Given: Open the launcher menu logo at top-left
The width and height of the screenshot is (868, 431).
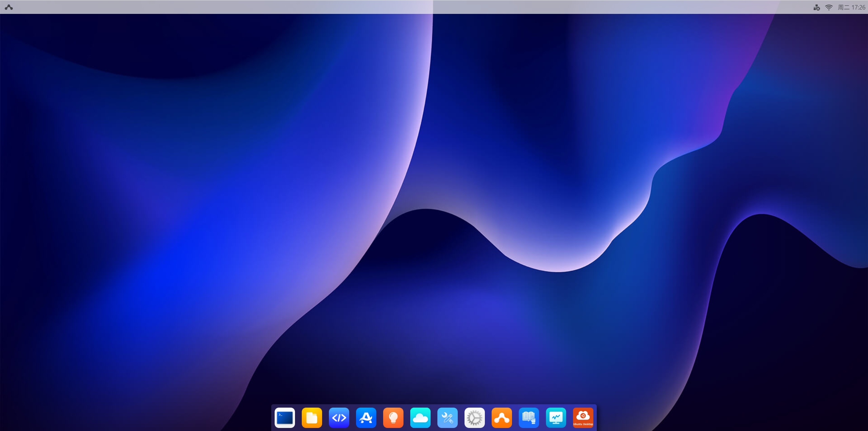Looking at the screenshot, I should (9, 7).
